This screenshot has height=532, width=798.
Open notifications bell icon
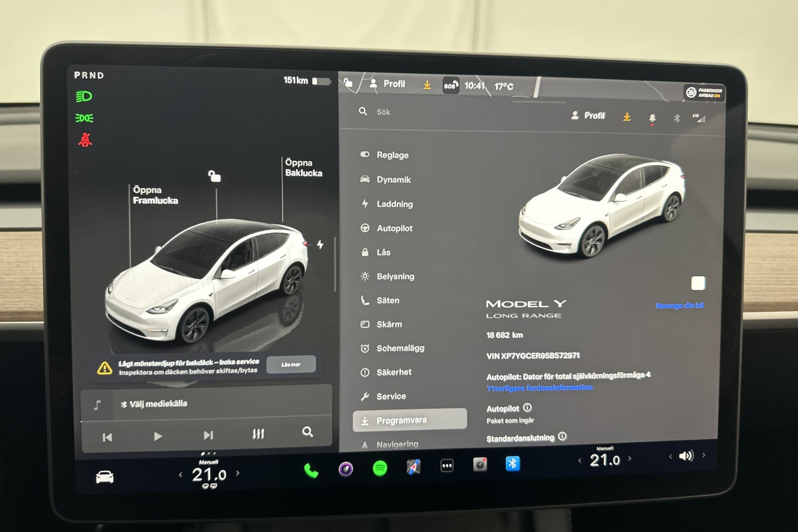click(652, 118)
